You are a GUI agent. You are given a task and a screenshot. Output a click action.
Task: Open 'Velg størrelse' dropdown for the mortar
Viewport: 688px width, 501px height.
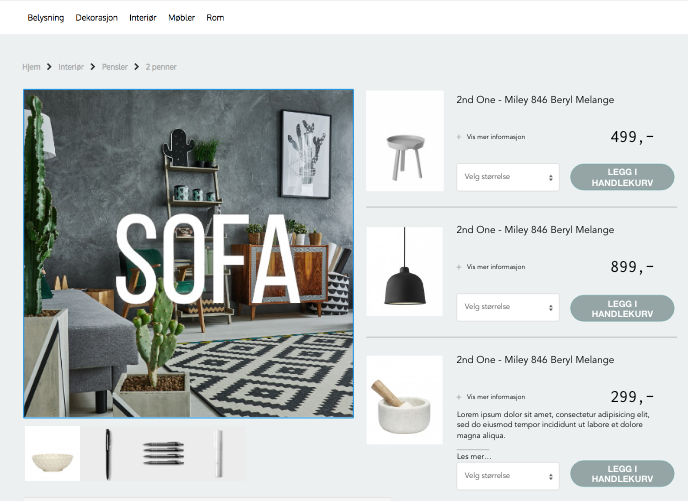[x=507, y=476]
